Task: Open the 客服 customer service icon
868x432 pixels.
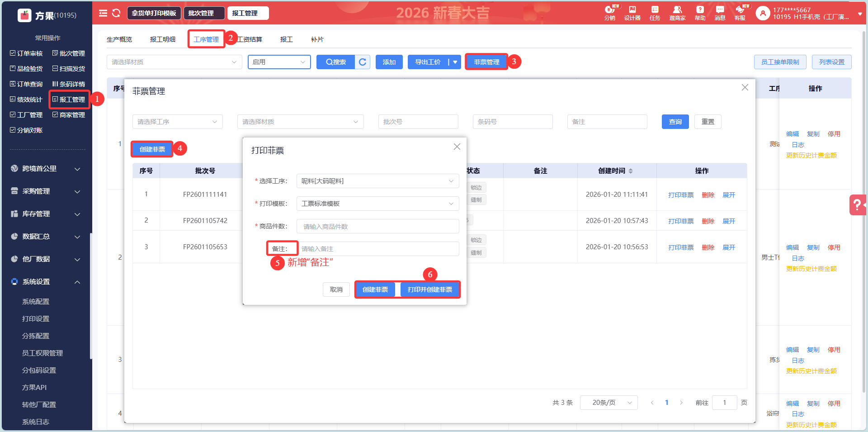Action: point(740,13)
